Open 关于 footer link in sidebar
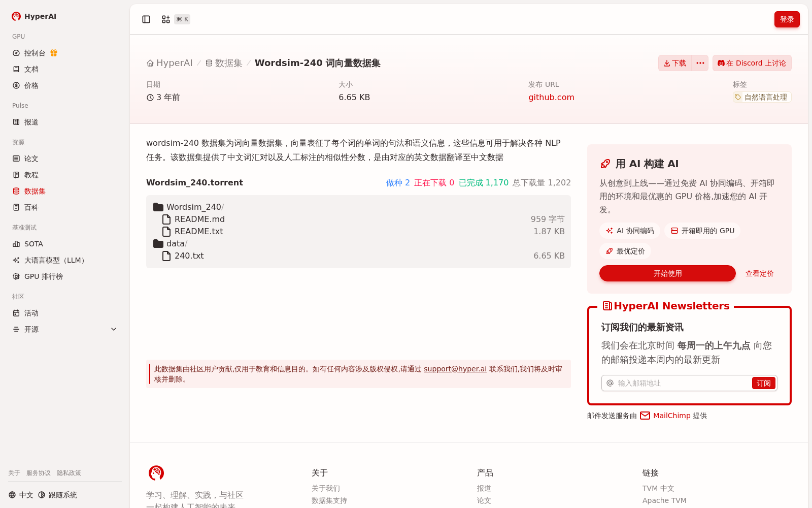Viewport: 812px width, 508px height. [14, 473]
